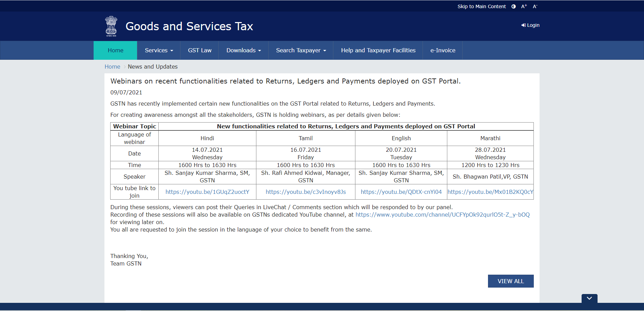Open the English webinar YouTube link

coord(401,192)
